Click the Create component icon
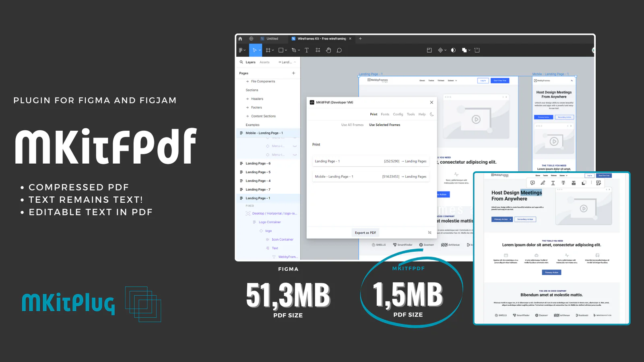 click(x=440, y=50)
